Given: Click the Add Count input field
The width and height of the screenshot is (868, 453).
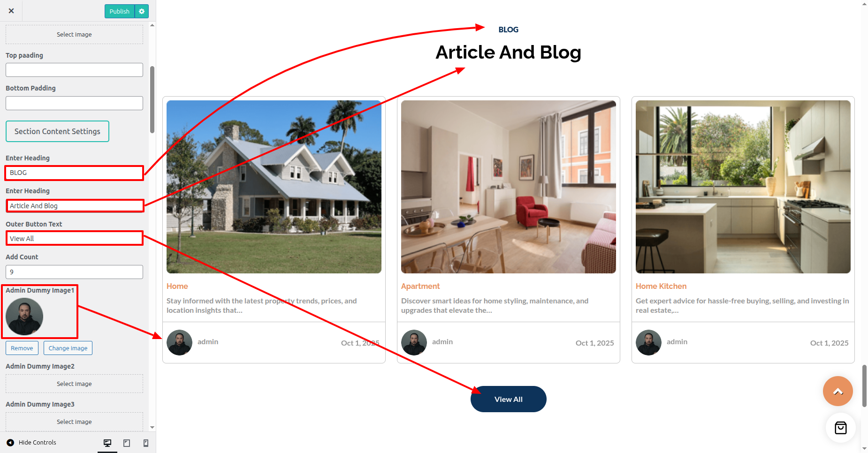Looking at the screenshot, I should coord(74,272).
